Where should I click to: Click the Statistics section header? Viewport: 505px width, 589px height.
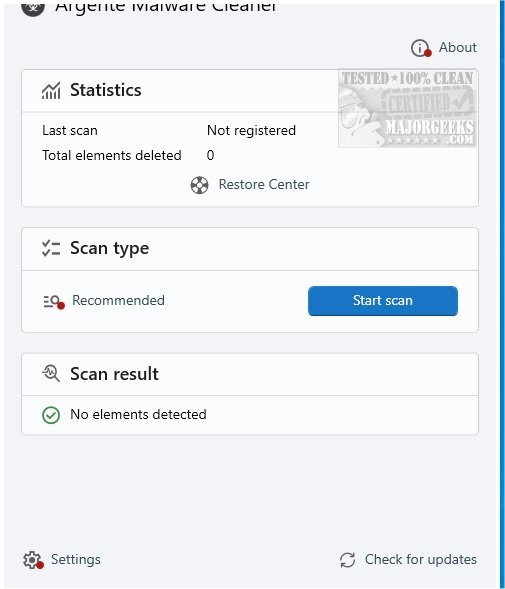(x=250, y=91)
